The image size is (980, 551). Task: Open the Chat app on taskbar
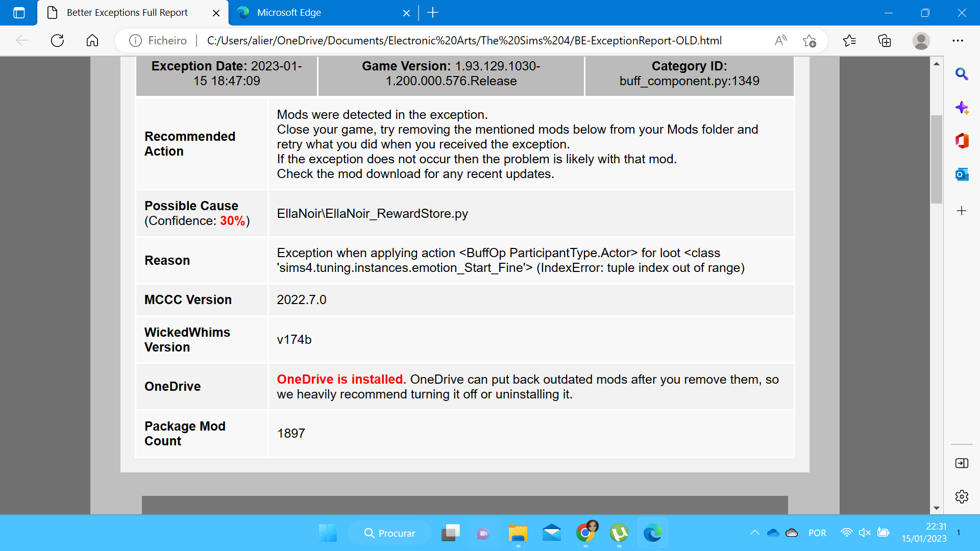483,533
